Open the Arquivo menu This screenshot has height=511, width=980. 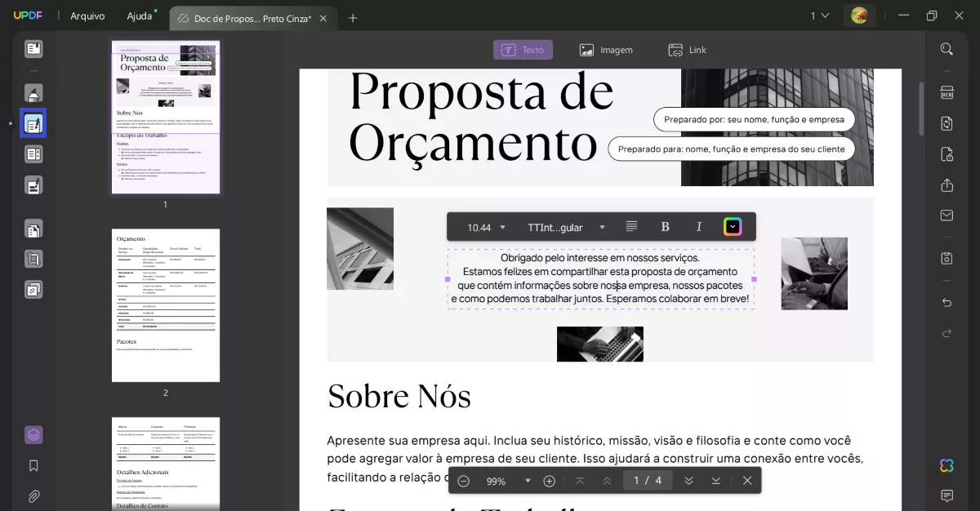pyautogui.click(x=87, y=16)
